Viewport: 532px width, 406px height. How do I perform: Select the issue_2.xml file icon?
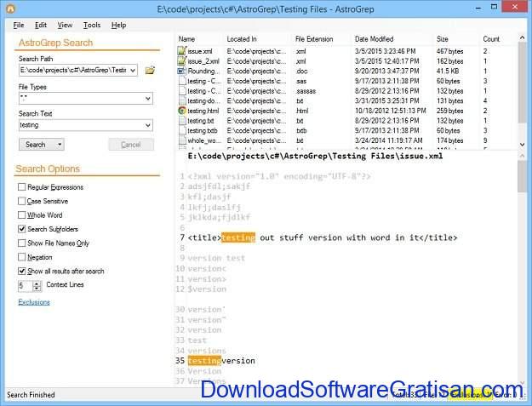(182, 61)
